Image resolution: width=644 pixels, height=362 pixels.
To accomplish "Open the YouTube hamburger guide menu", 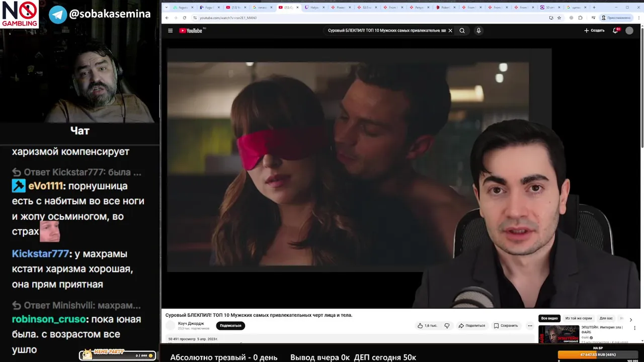I will tap(170, 31).
